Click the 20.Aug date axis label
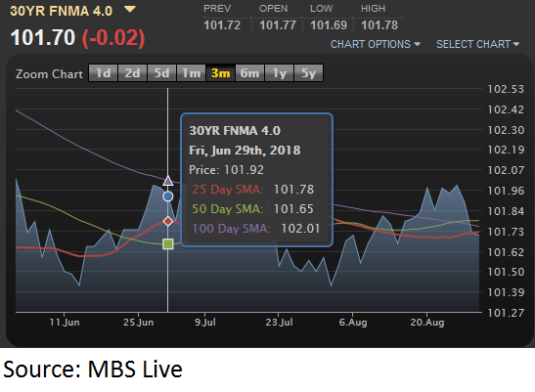 [x=427, y=322]
